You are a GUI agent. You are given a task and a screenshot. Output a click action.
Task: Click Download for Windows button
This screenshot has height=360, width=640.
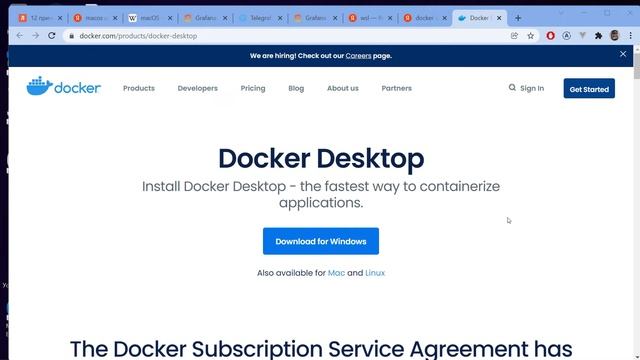tap(321, 241)
